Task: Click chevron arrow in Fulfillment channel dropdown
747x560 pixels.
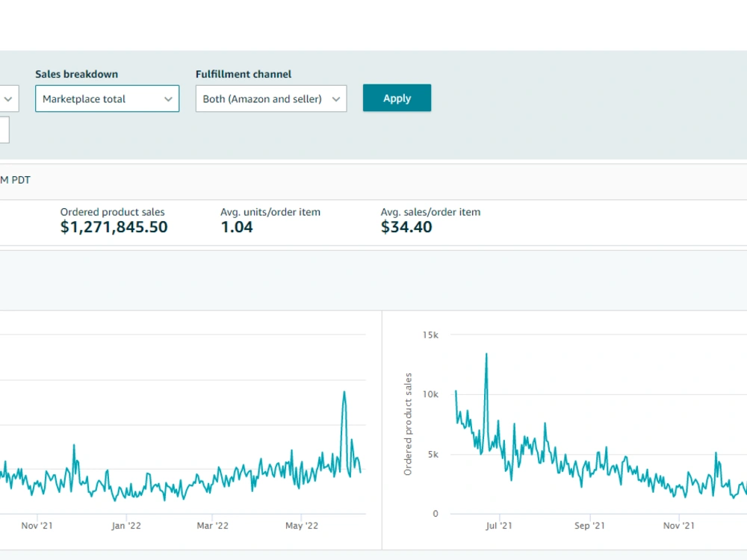Action: pyautogui.click(x=336, y=99)
